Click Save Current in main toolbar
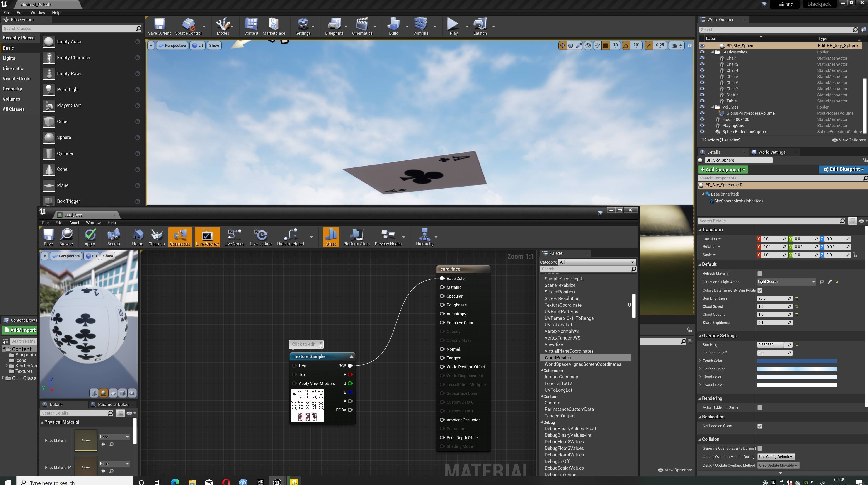 (x=159, y=27)
